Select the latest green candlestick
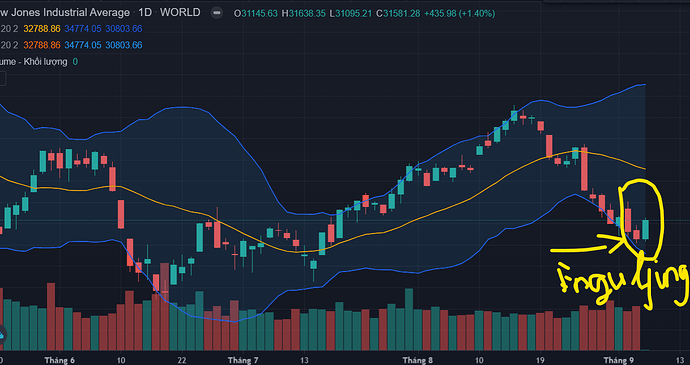 (646, 229)
